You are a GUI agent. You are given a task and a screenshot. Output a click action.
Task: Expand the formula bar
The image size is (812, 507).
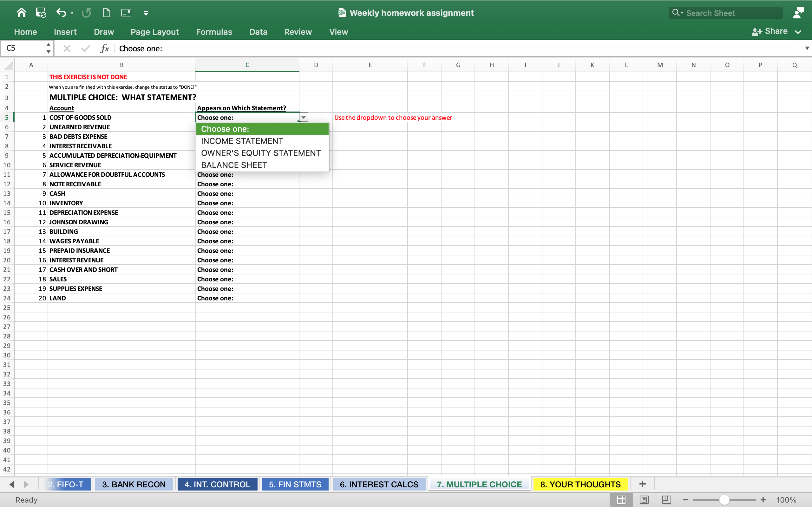click(x=807, y=48)
